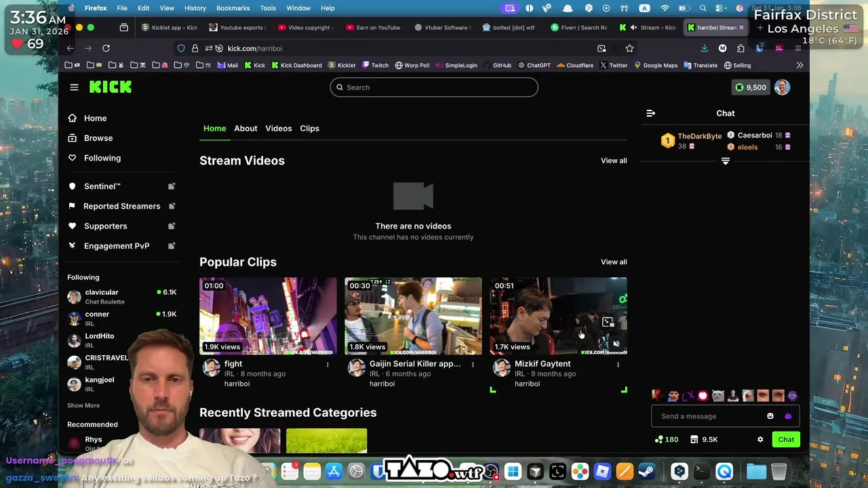Open Firefox downloads panel
Viewport: 868px width, 488px height.
[704, 48]
